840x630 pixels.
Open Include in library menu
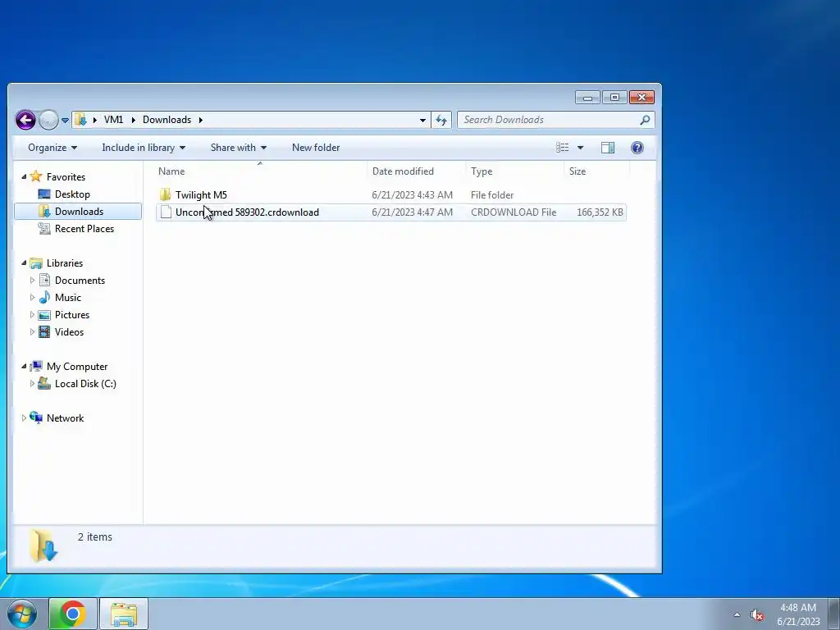pos(144,148)
